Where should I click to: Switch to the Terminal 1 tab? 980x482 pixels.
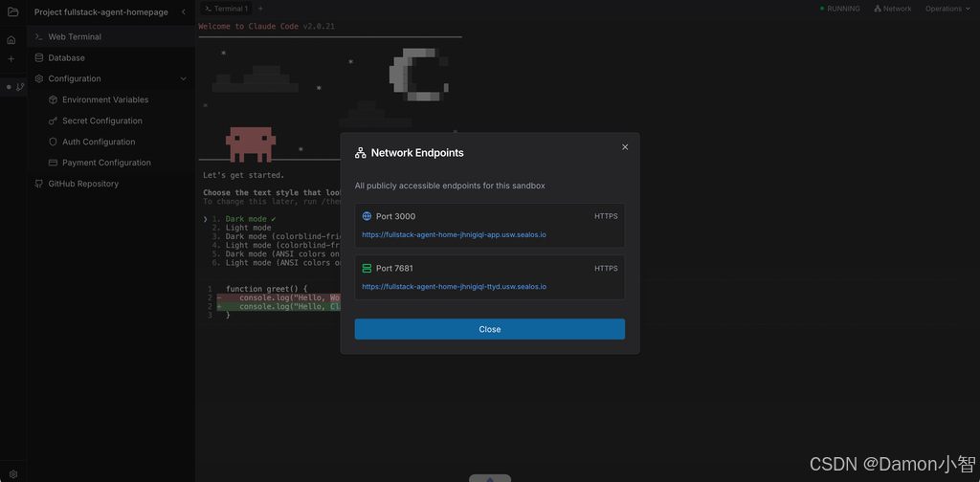point(226,9)
